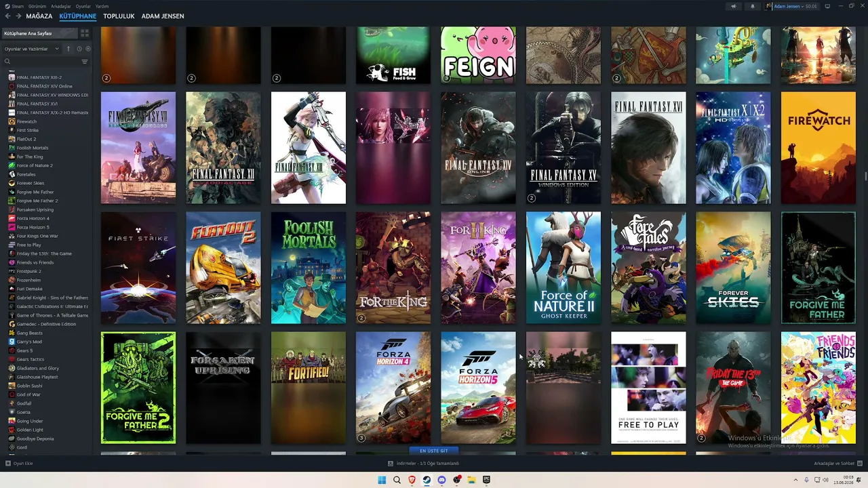Screen dimensions: 868x488
Task: Go forward with the right arrow
Action: point(18,16)
